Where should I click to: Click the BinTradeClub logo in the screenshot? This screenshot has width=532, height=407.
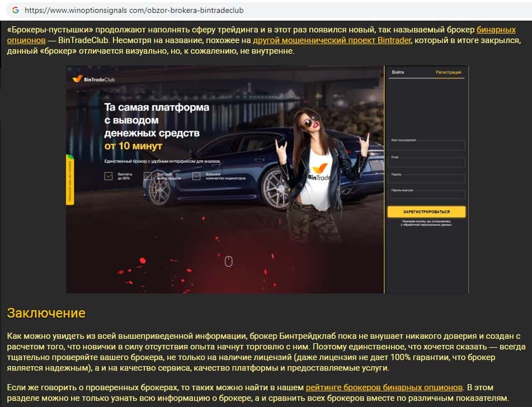point(93,79)
